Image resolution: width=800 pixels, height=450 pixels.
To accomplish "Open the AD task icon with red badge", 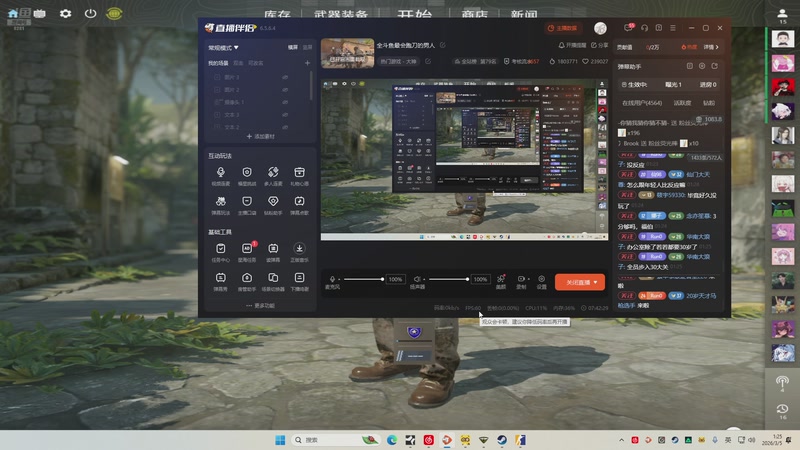I will coord(247,248).
